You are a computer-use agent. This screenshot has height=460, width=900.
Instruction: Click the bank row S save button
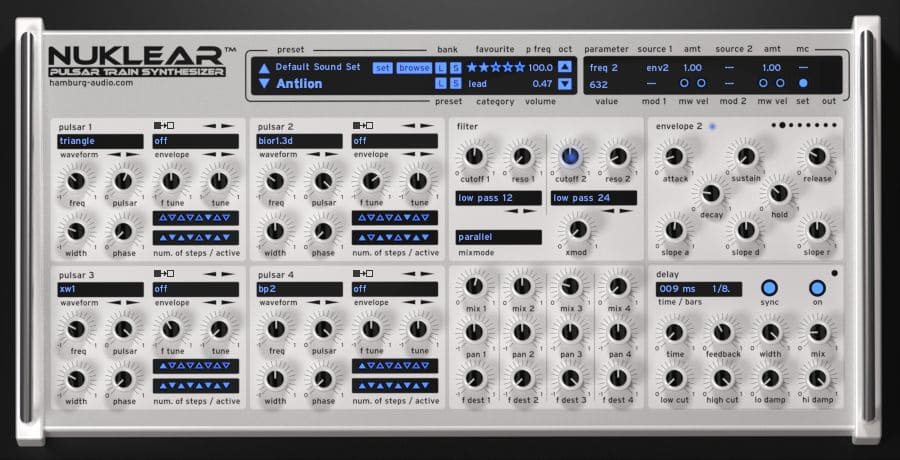coord(455,68)
